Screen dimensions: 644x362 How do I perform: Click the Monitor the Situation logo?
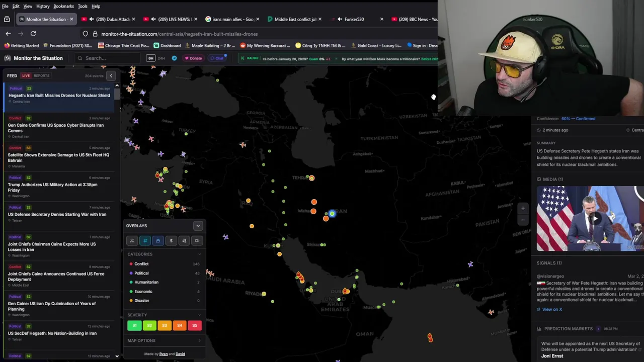(x=34, y=58)
